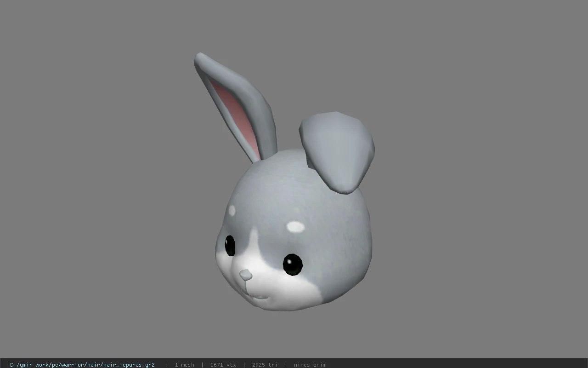Image resolution: width=588 pixels, height=368 pixels.
Task: Click the "2925 tri" triangle count
Action: (x=265, y=365)
